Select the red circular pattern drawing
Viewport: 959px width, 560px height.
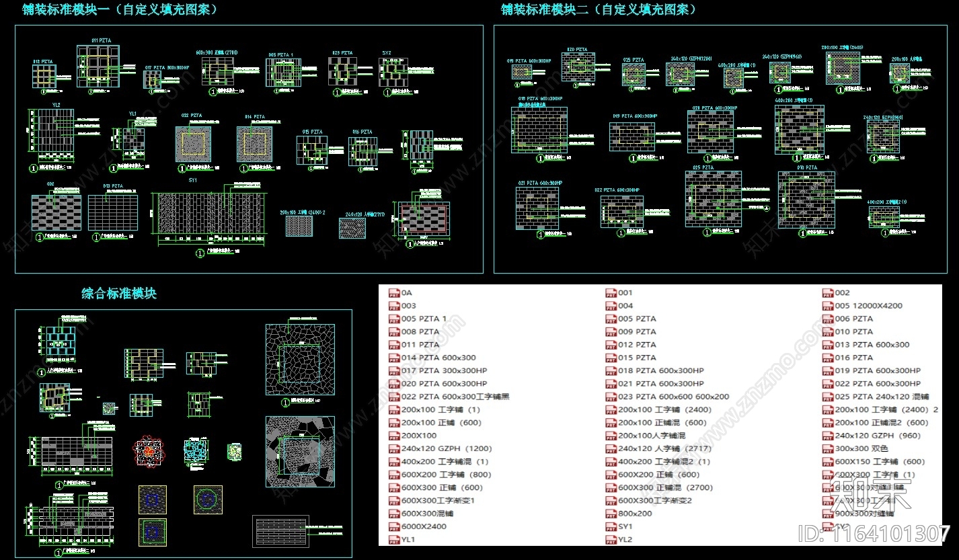[x=149, y=451]
